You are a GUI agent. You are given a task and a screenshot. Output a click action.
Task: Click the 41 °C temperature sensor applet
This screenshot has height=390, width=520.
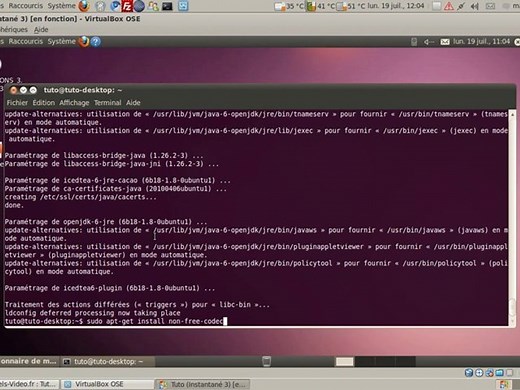coord(320,6)
